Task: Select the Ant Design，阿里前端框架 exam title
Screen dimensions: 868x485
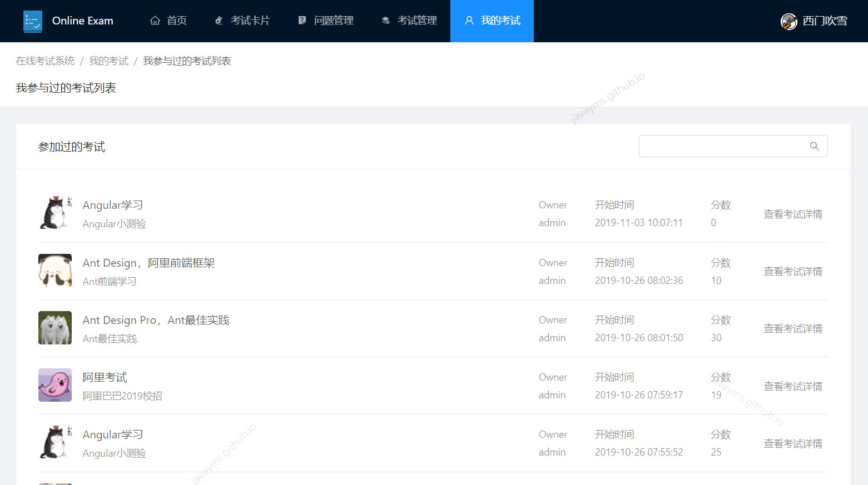Action: tap(148, 262)
